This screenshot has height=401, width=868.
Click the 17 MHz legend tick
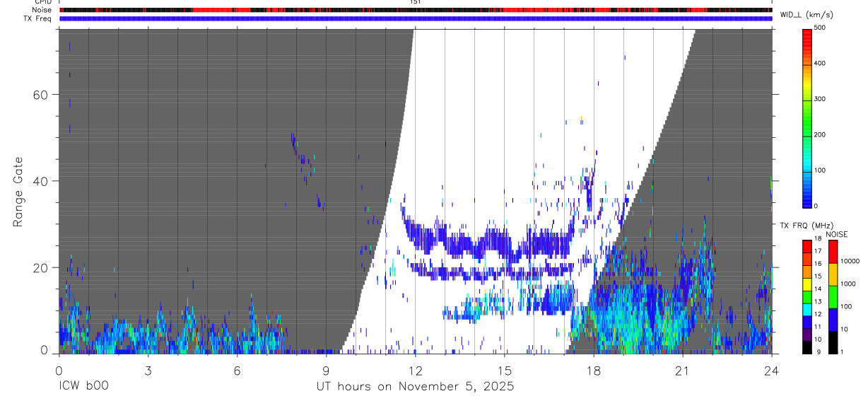(x=818, y=252)
